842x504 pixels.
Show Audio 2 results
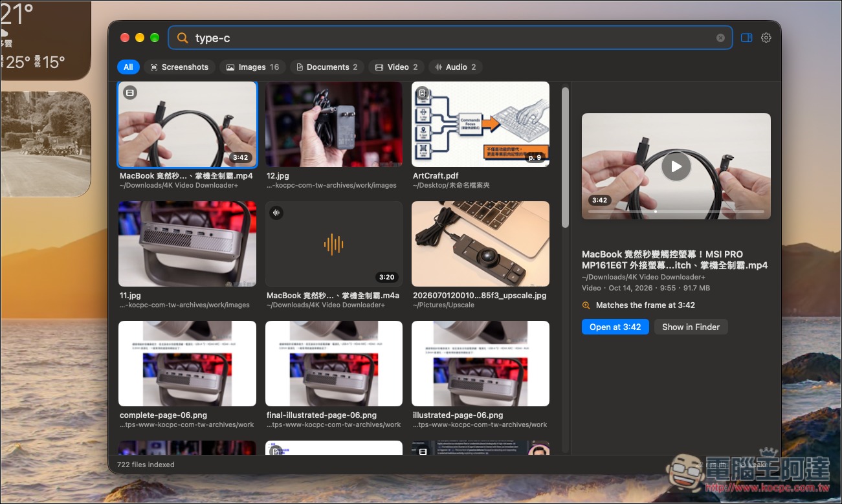click(455, 67)
